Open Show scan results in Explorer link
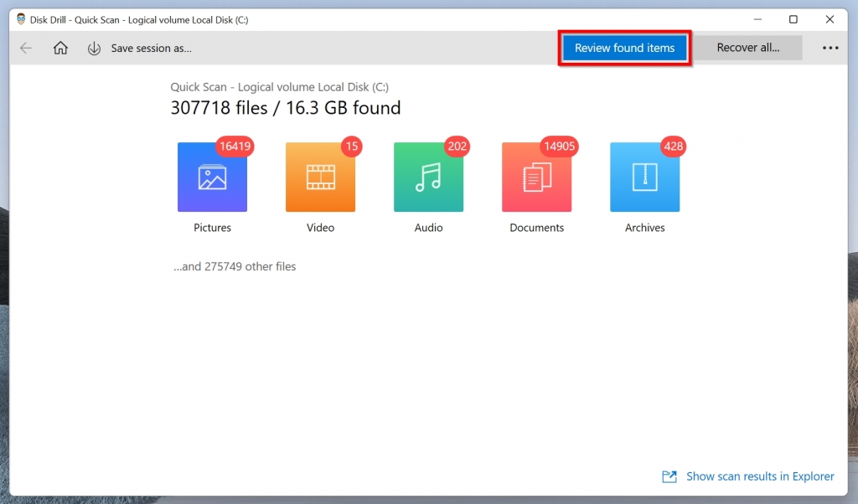Screen dimensions: 858x504 (760, 476)
